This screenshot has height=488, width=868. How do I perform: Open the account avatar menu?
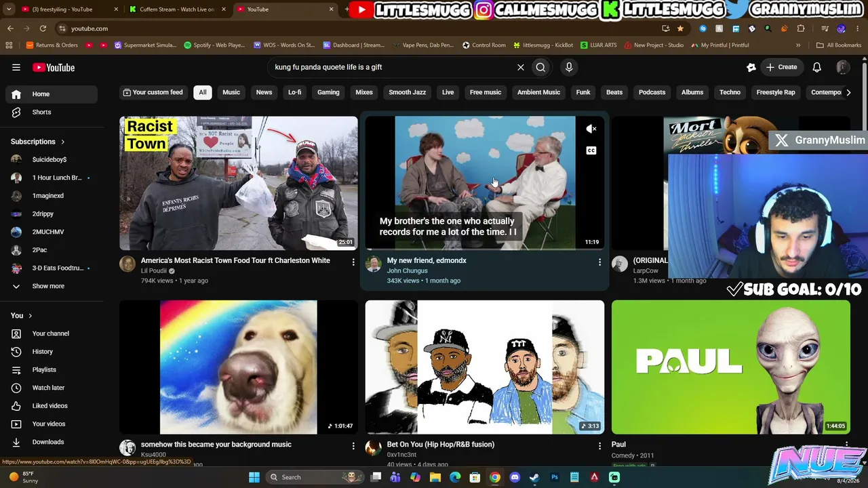[843, 67]
